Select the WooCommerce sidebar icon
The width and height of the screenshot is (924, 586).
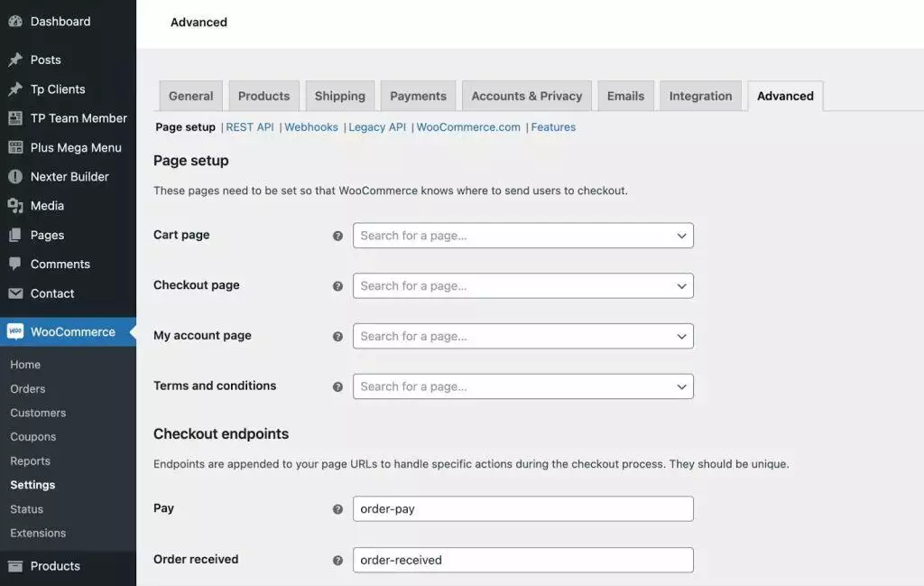pyautogui.click(x=14, y=331)
